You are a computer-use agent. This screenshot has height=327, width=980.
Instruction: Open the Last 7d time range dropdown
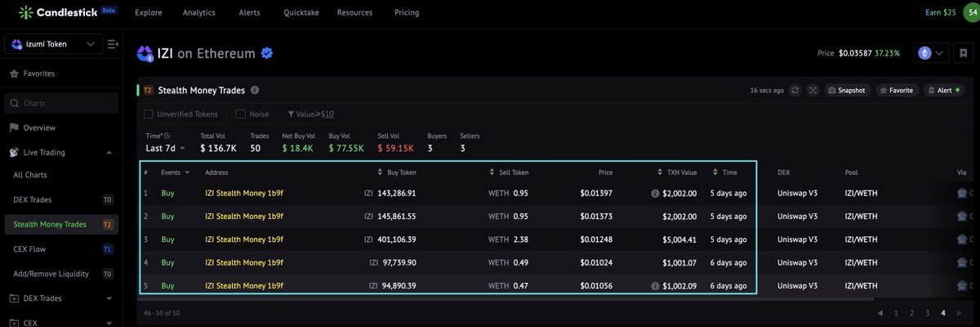click(166, 148)
